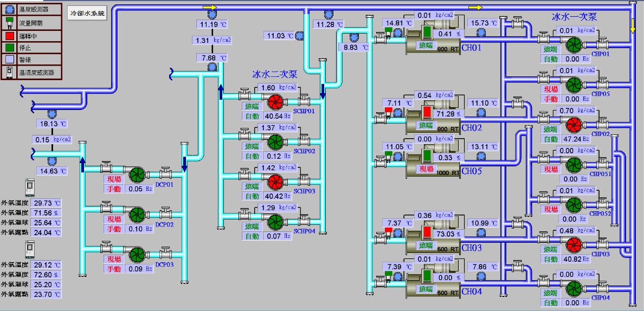Click the 40.82 Hz frequency of CHP03

coord(576,259)
